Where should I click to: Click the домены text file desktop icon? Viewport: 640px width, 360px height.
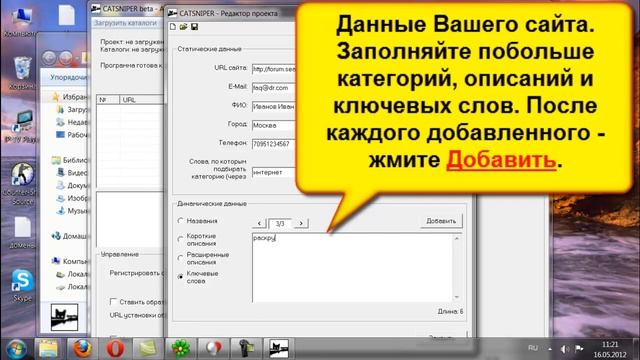pos(22,233)
